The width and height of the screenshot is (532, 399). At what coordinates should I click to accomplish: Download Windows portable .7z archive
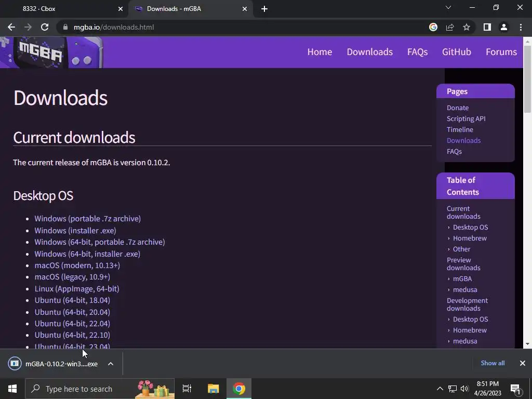click(x=87, y=219)
